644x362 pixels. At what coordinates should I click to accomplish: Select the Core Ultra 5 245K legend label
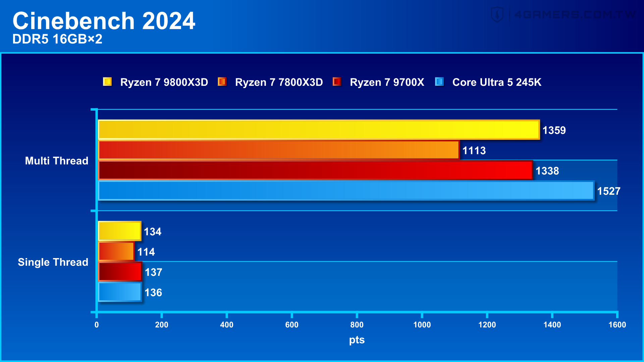tap(497, 82)
